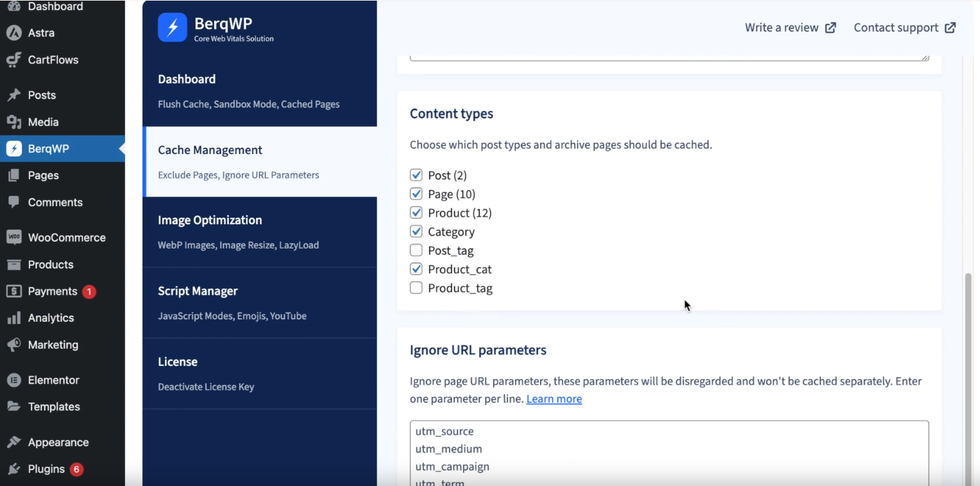Open the BerqWP Dashboard tab
This screenshot has width=980, height=486.
[x=260, y=91]
